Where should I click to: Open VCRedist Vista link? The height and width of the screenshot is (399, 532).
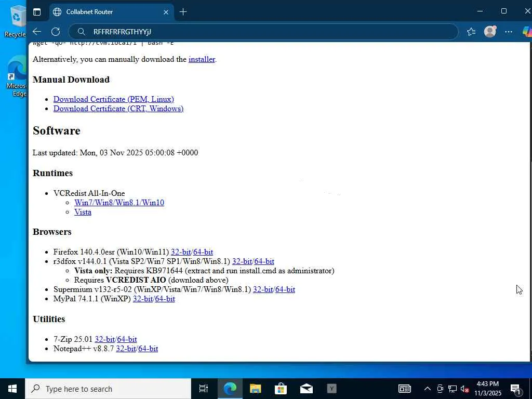[83, 212]
